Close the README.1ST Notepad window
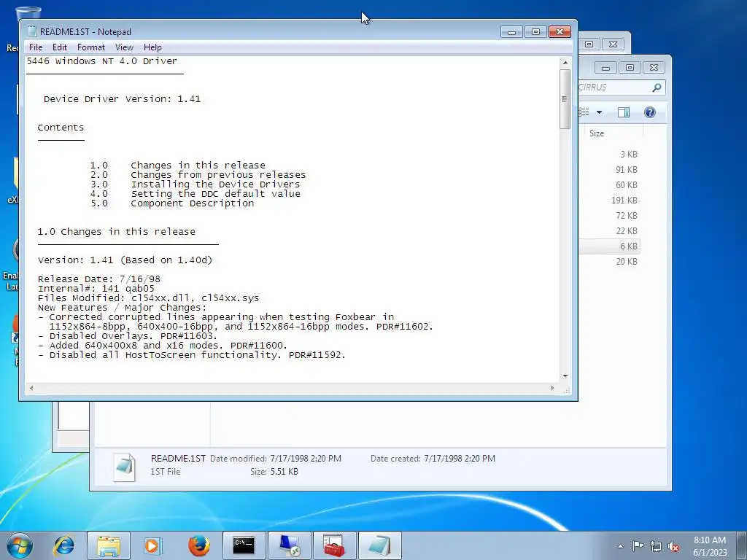Image resolution: width=747 pixels, height=560 pixels. click(x=560, y=32)
